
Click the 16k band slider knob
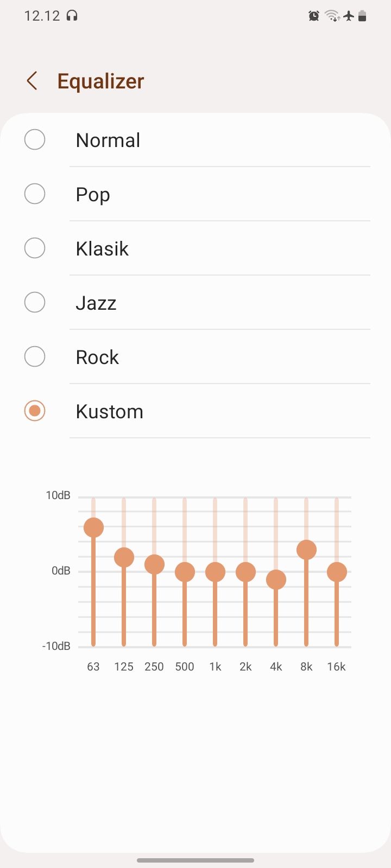click(x=337, y=572)
